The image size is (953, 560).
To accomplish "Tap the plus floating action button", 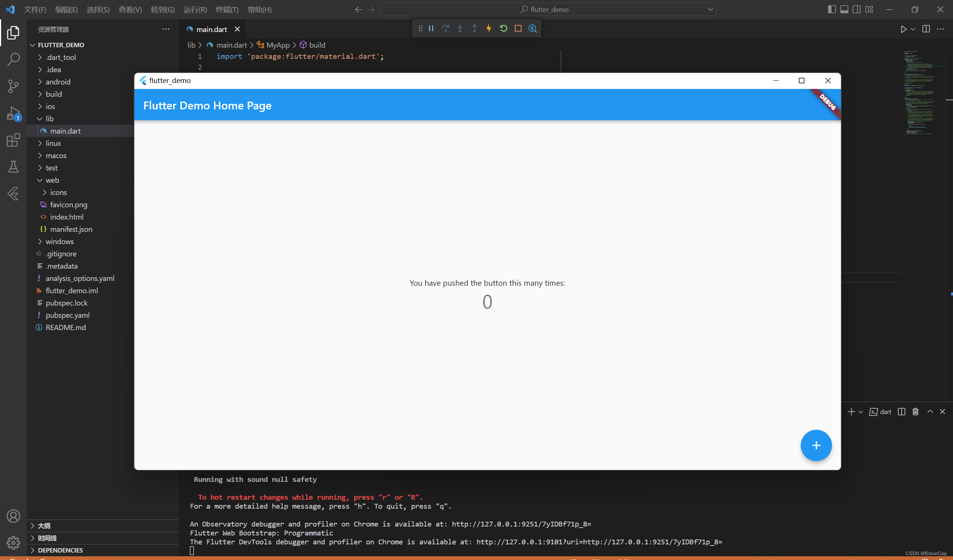I will 816,445.
